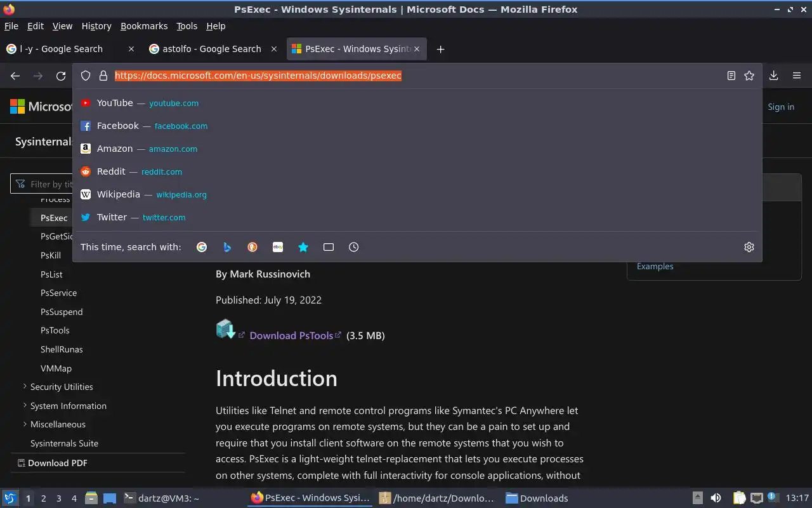Select the Wikipedia suggestion

click(417, 194)
